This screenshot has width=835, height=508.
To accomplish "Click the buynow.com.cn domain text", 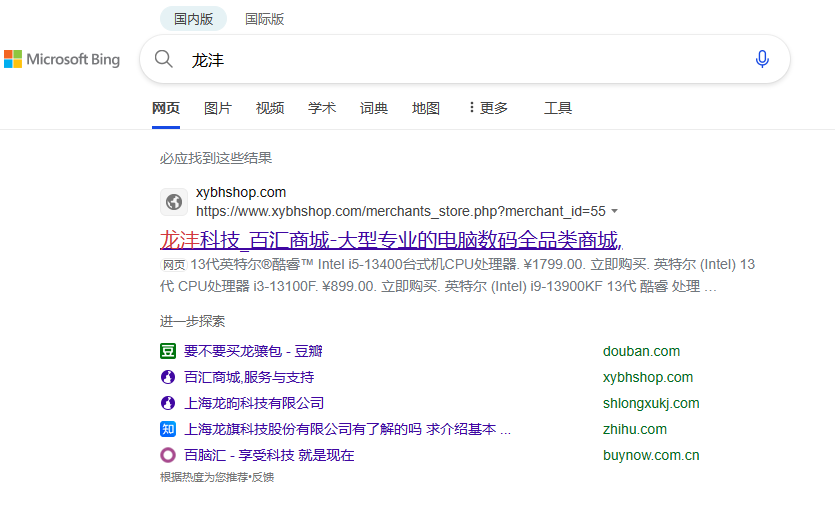I will (x=651, y=455).
